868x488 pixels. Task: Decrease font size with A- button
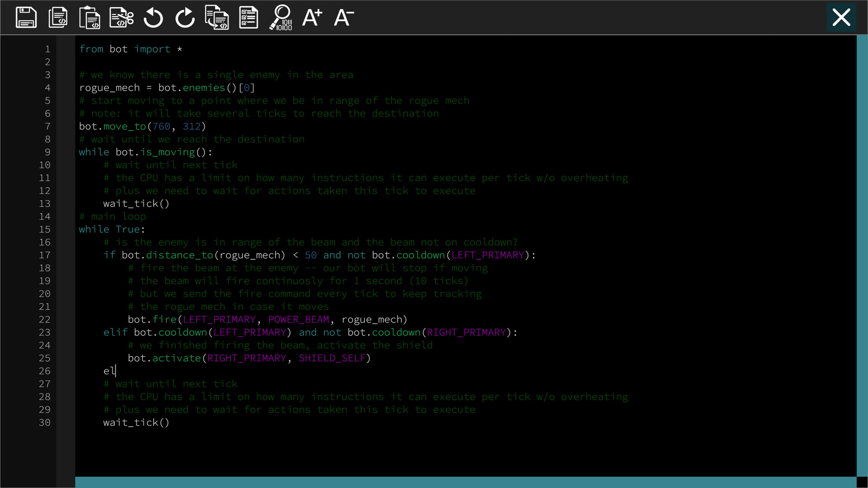coord(344,18)
